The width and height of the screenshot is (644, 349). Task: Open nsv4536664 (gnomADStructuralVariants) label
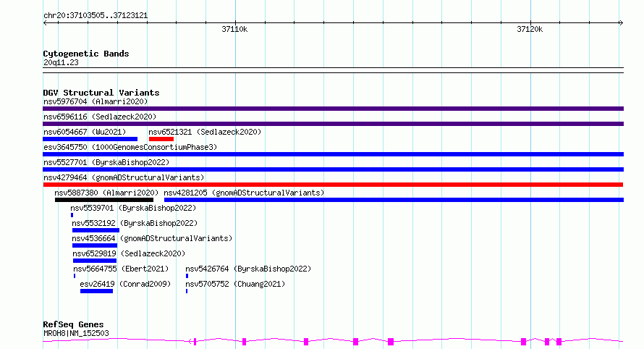(152, 238)
